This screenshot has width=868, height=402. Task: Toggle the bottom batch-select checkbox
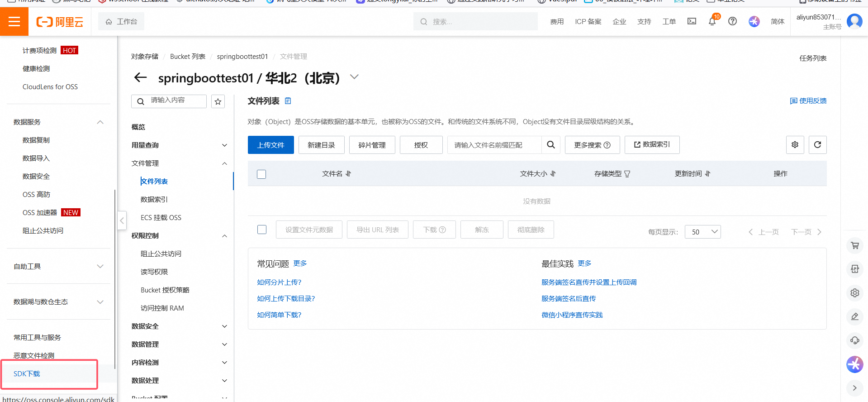(x=262, y=230)
